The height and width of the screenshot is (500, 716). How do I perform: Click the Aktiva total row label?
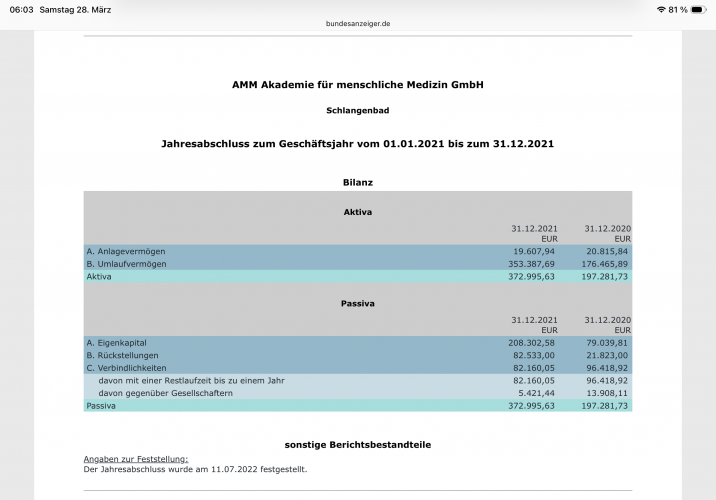tap(99, 276)
